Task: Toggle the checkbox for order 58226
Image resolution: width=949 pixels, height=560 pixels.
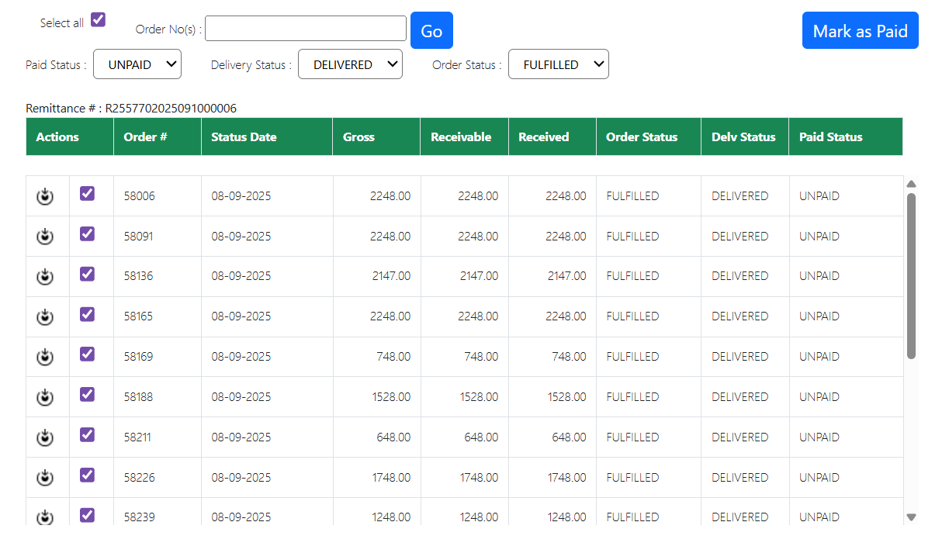Action: (87, 475)
